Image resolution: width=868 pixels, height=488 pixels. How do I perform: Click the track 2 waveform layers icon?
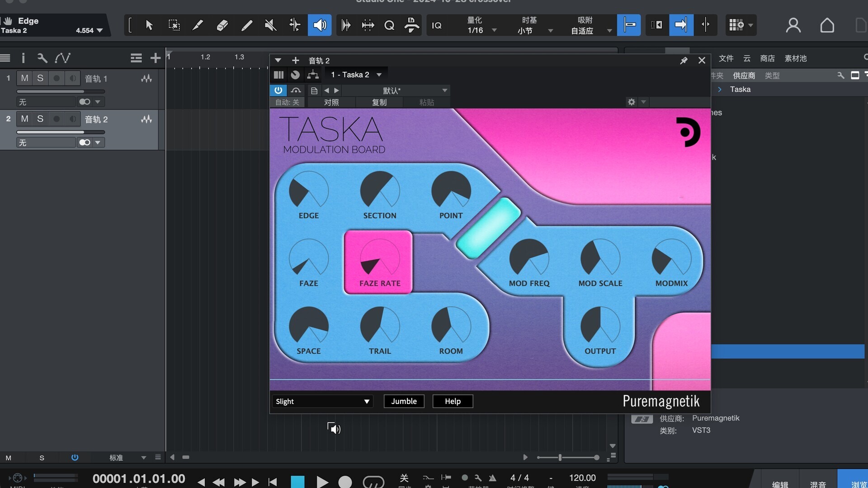pyautogui.click(x=146, y=119)
